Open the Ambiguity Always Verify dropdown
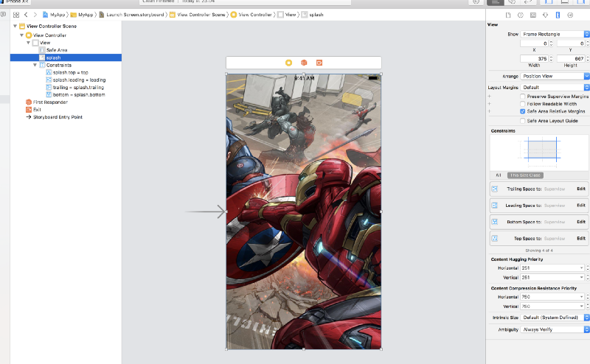 555,329
